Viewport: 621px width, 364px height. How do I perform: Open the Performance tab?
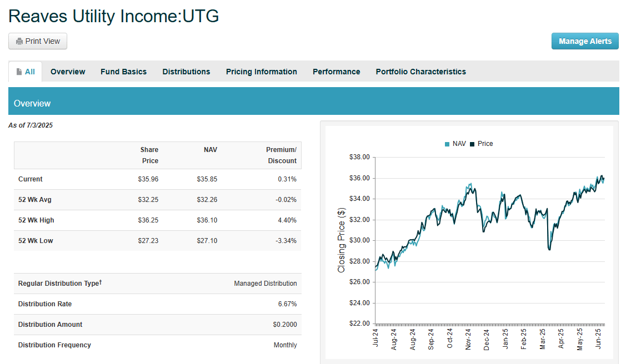coord(336,72)
